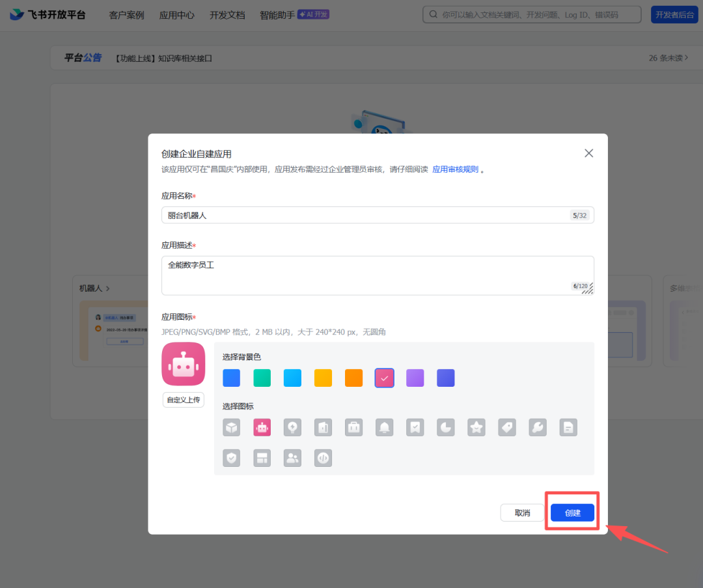Expand the 26 条未读 announcements
Viewport: 703px width, 588px height.
point(669,58)
